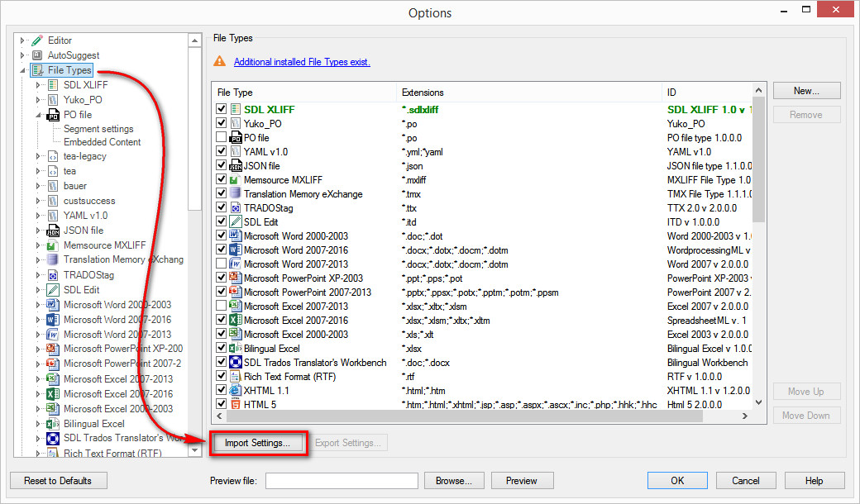Enable Microsoft Excel 2007-2013 checkbox
The width and height of the screenshot is (860, 504).
tap(221, 306)
